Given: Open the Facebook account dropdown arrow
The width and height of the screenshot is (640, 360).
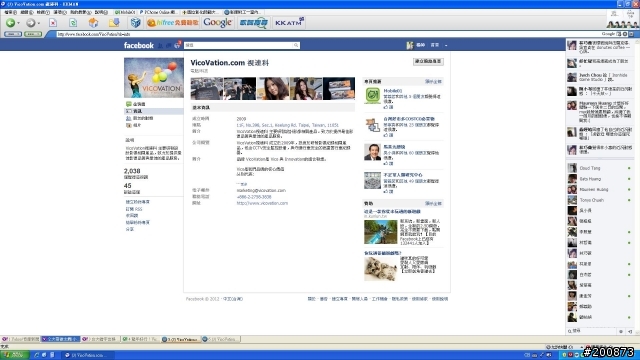Looking at the screenshot, I should (446, 45).
